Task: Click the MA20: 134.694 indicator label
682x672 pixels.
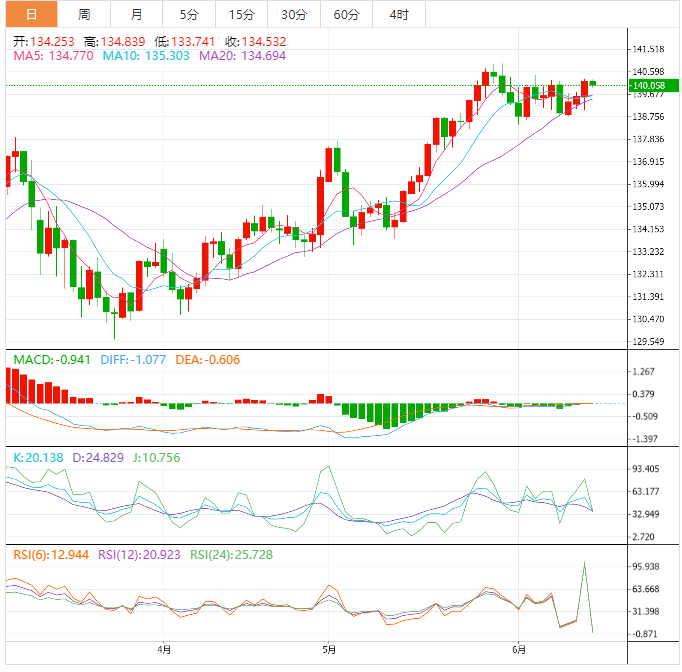Action: (243, 56)
